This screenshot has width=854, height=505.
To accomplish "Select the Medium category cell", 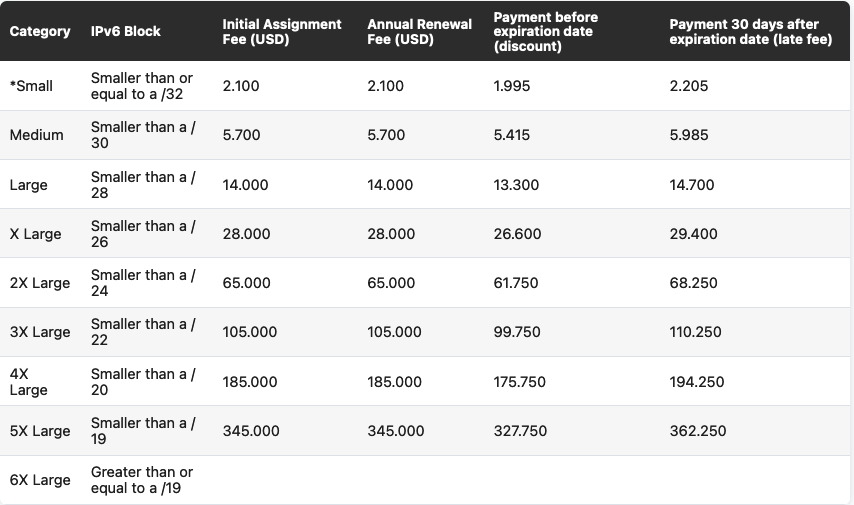I will (x=36, y=135).
